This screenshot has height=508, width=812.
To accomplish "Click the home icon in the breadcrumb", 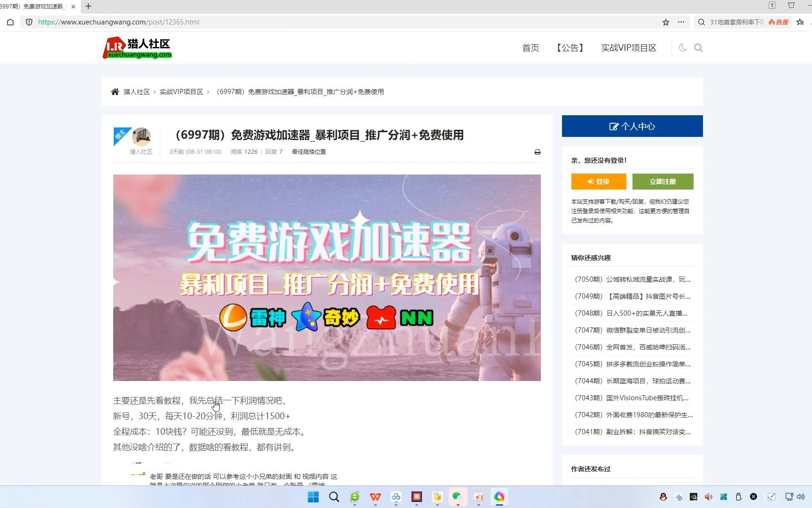I will tap(115, 91).
